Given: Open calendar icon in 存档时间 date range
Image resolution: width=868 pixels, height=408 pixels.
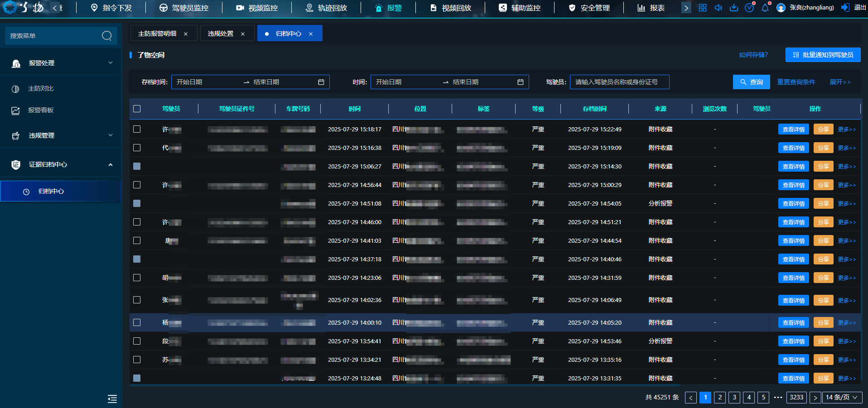Looking at the screenshot, I should click(321, 82).
